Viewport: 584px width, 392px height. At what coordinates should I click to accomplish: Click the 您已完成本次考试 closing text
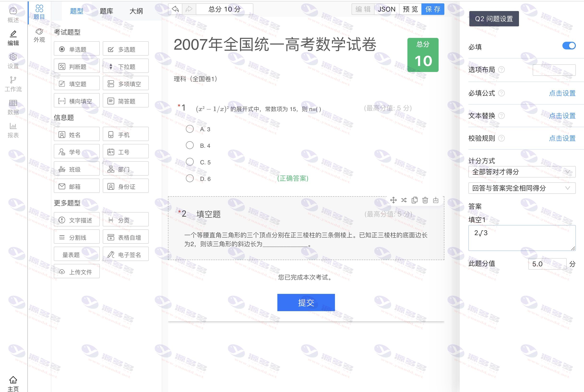pos(306,277)
